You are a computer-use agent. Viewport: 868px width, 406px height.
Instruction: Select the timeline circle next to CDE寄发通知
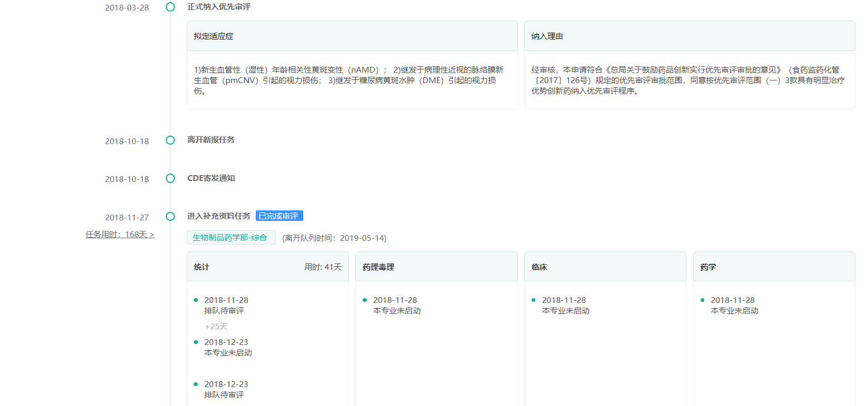point(170,178)
